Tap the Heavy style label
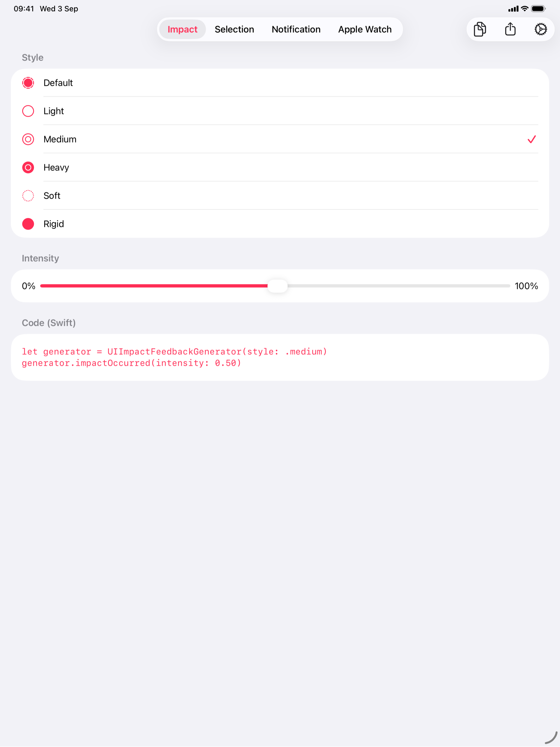The image size is (560, 747). point(56,168)
